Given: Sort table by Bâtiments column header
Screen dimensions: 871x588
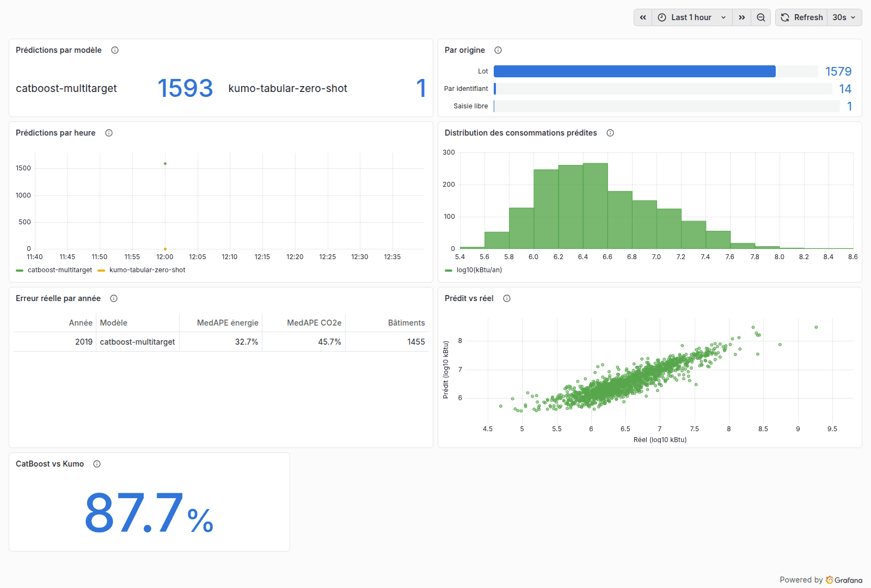Looking at the screenshot, I should [x=406, y=323].
